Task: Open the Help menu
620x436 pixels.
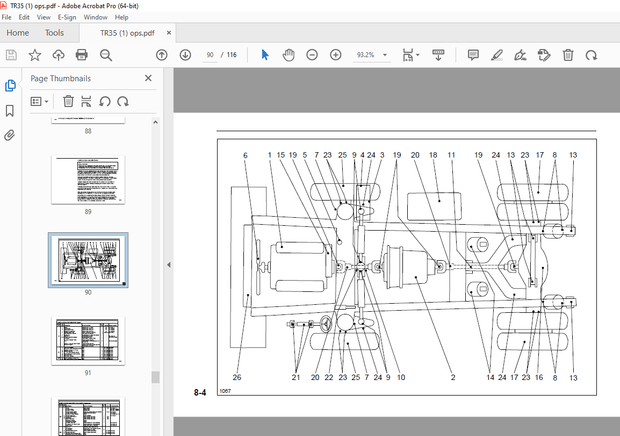Action: 121,17
